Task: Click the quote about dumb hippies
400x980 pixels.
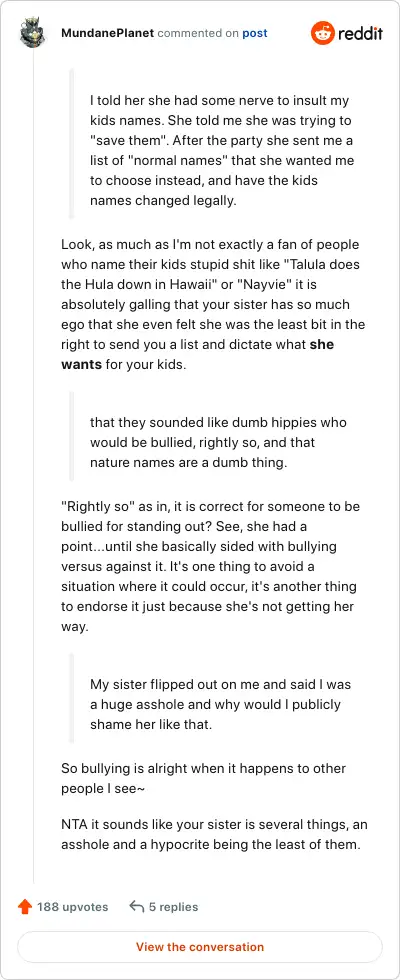Action: tap(218, 442)
